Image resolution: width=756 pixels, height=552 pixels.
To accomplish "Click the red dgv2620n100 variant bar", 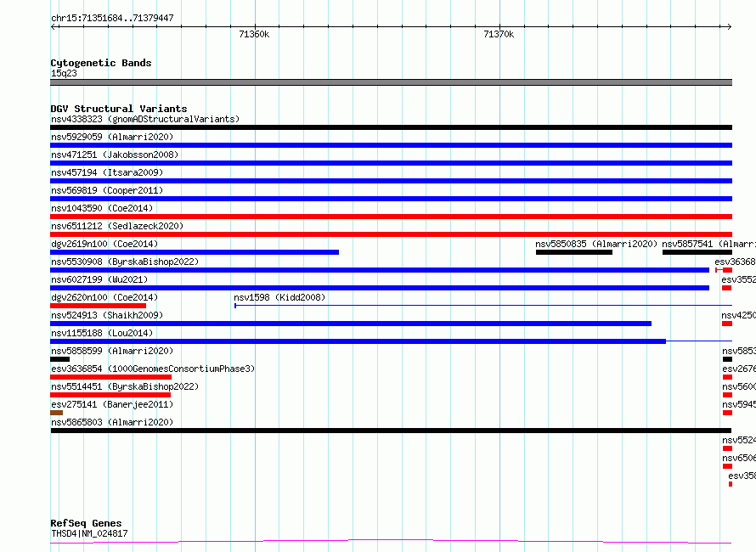I will click(98, 306).
